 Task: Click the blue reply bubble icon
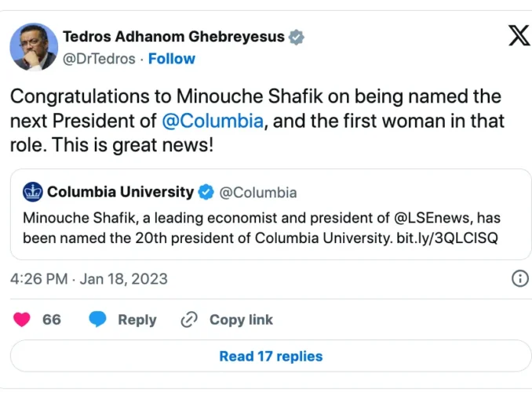(97, 320)
